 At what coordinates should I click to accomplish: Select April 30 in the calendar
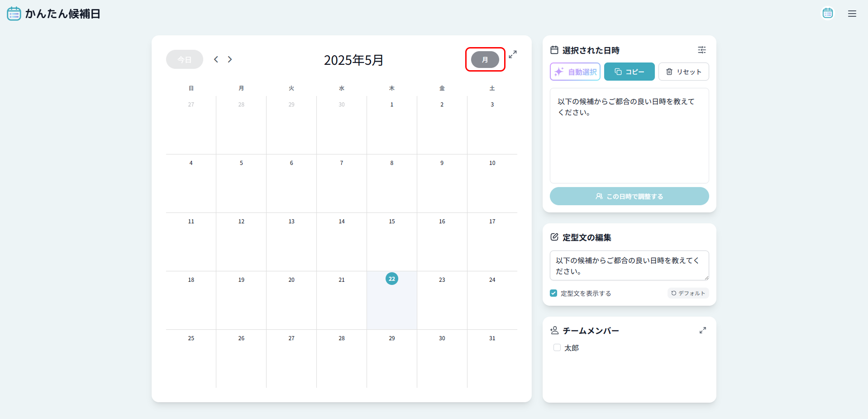pos(342,125)
